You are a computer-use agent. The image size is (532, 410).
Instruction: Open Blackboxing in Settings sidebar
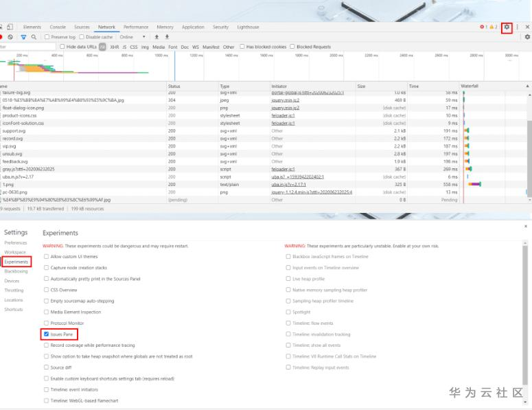pyautogui.click(x=16, y=271)
